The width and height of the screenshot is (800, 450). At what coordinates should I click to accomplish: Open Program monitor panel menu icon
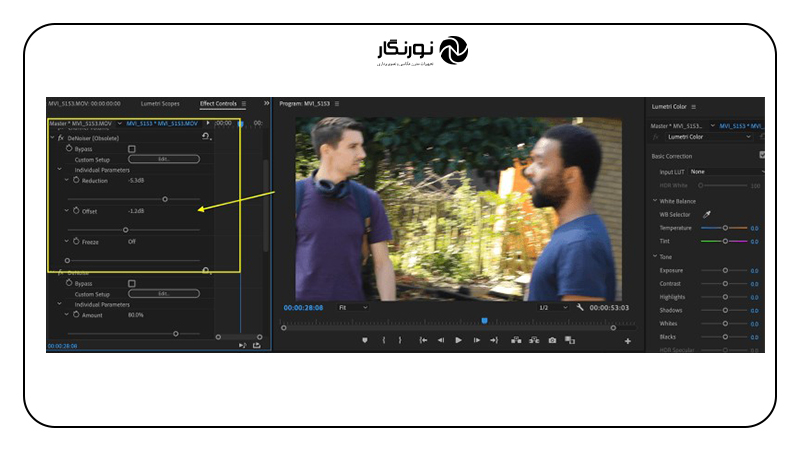click(x=337, y=104)
